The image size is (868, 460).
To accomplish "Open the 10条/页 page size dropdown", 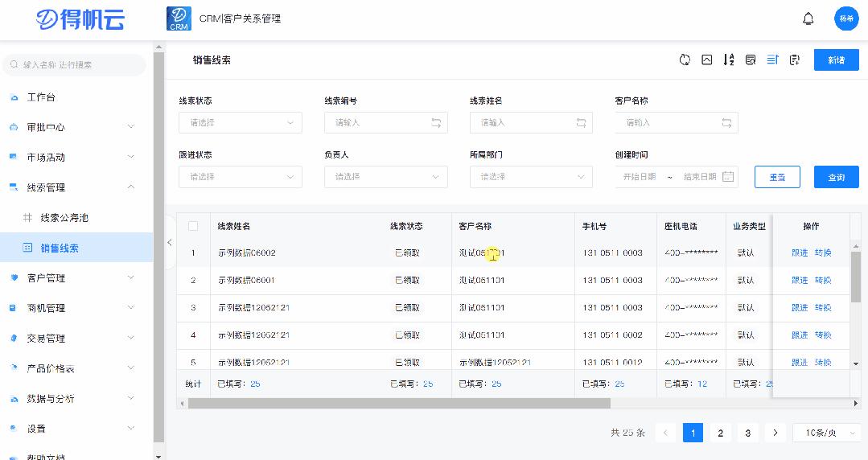I will click(x=826, y=433).
